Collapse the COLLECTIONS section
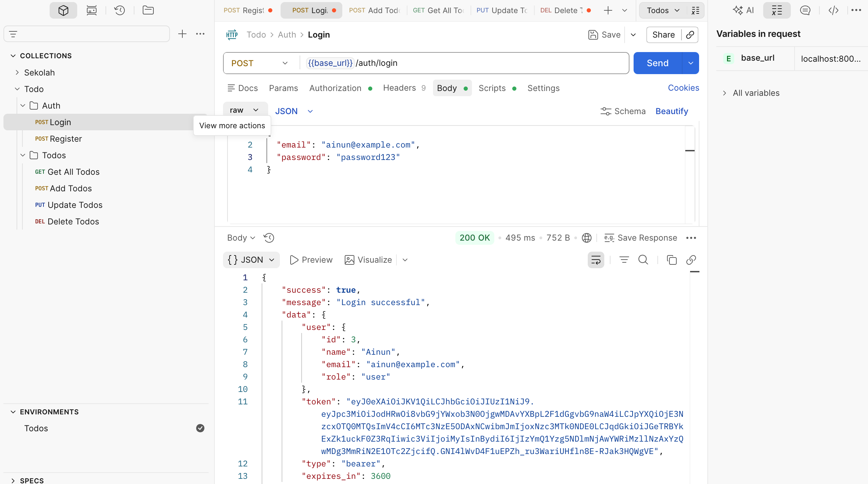The height and width of the screenshot is (484, 868). (x=13, y=56)
